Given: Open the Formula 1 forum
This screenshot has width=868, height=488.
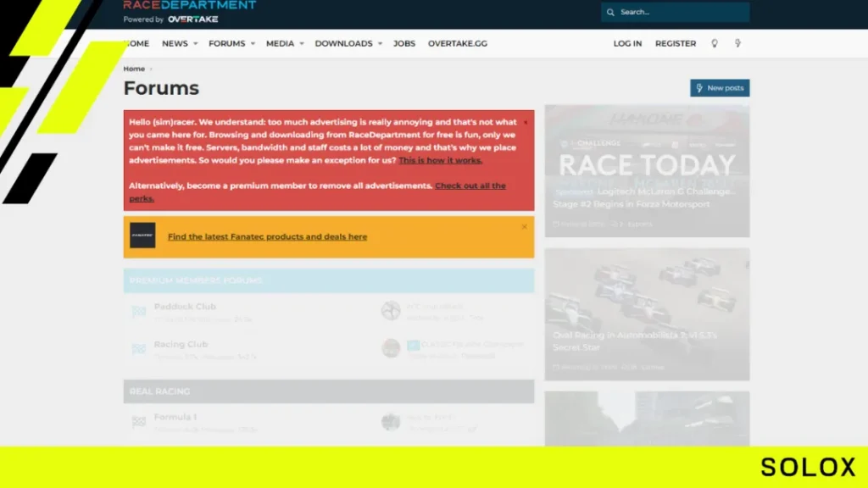Looking at the screenshot, I should pyautogui.click(x=175, y=417).
